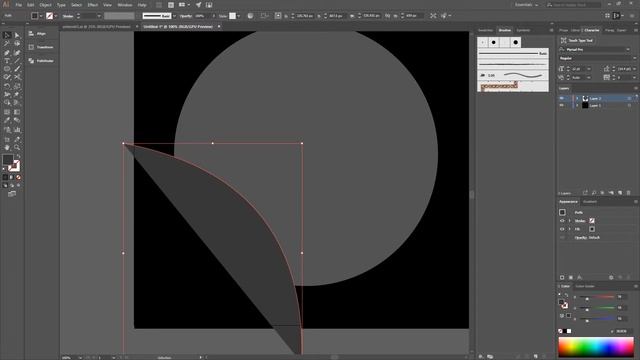Image resolution: width=640 pixels, height=360 pixels.
Task: Select the Basic brush in the Brushes panel
Action: pyautogui.click(x=513, y=53)
